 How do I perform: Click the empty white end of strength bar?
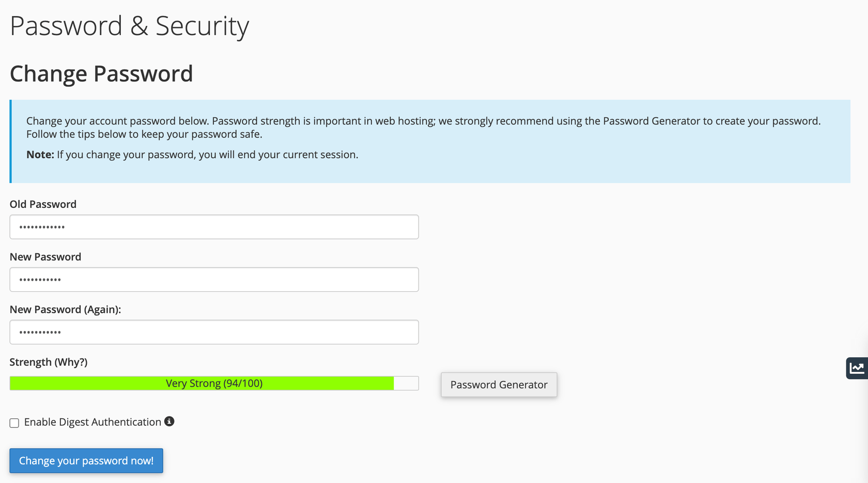click(x=406, y=383)
